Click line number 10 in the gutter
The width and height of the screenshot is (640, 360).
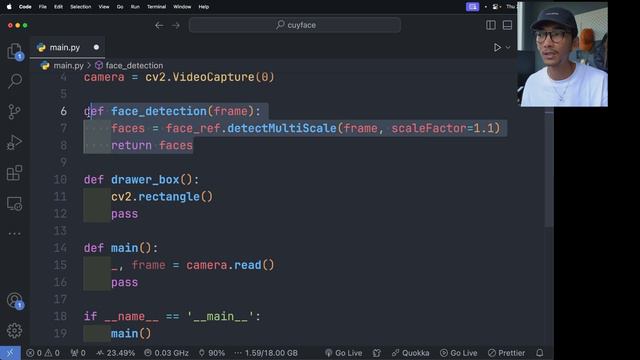click(60, 180)
